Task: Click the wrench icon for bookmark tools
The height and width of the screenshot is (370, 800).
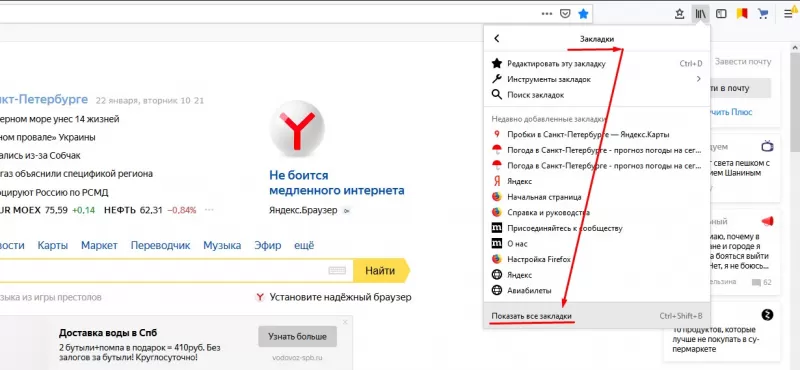Action: [x=496, y=79]
